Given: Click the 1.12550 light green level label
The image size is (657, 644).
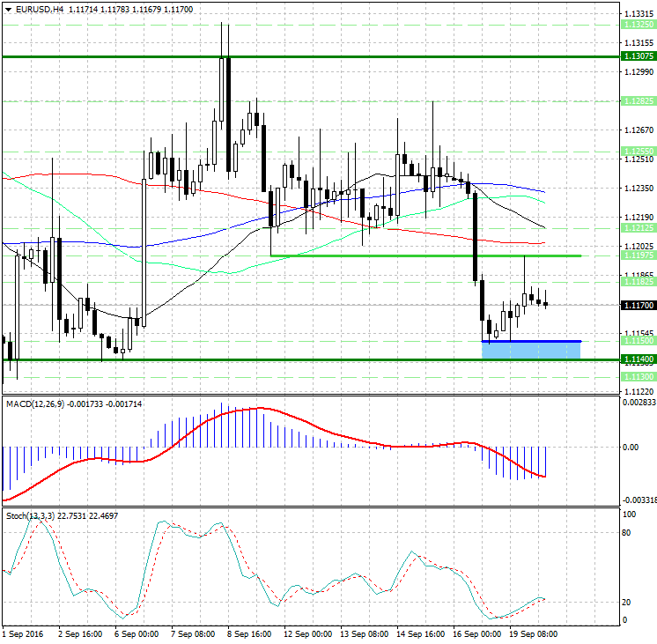Looking at the screenshot, I should (x=639, y=151).
